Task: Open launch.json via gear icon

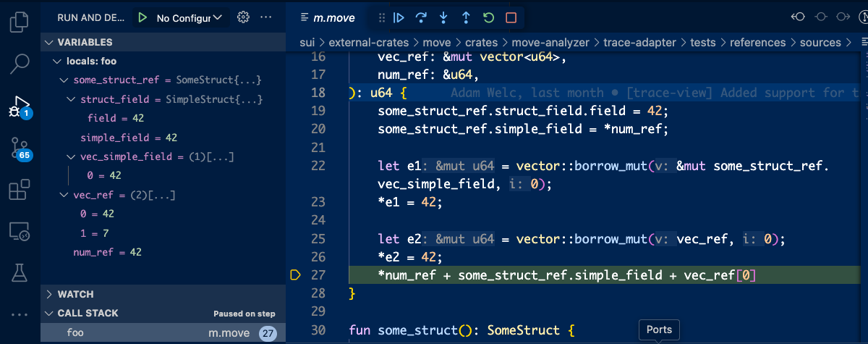Action: (x=243, y=17)
